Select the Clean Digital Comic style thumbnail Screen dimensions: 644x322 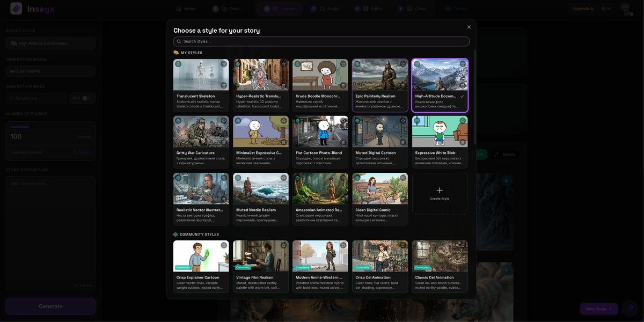click(380, 188)
